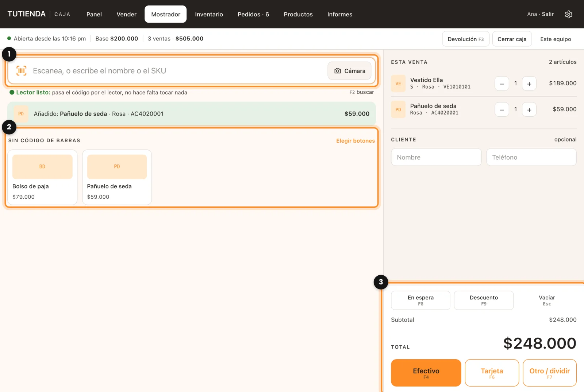The image size is (584, 392).
Task: Click the VE thumbnail of Vestido Ella
Action: [398, 84]
